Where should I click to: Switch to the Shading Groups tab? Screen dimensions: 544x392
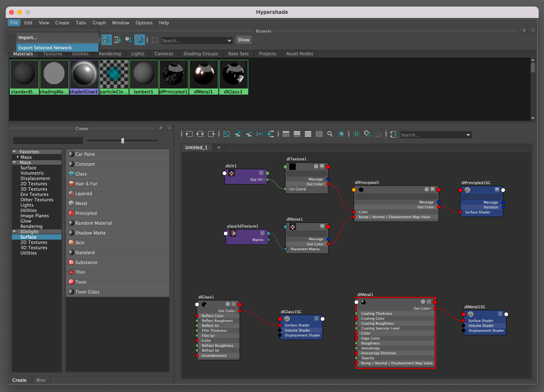click(201, 53)
